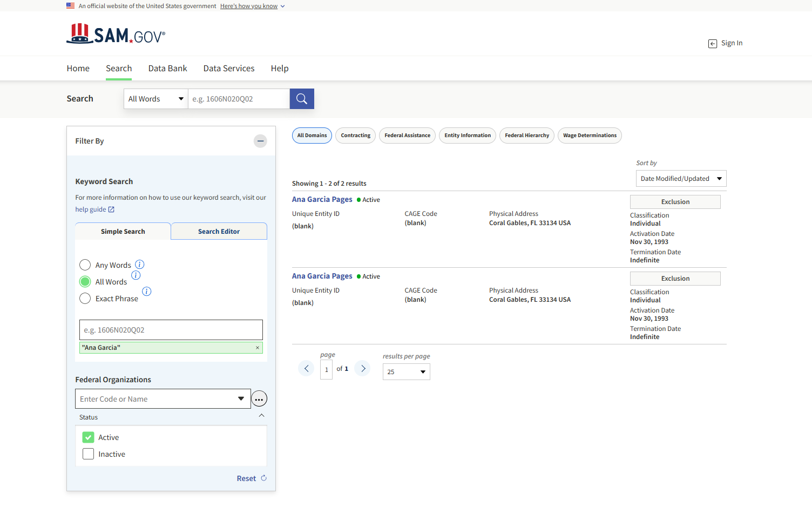Image resolution: width=812 pixels, height=528 pixels.
Task: Click the magnifying glass search button
Action: click(302, 99)
